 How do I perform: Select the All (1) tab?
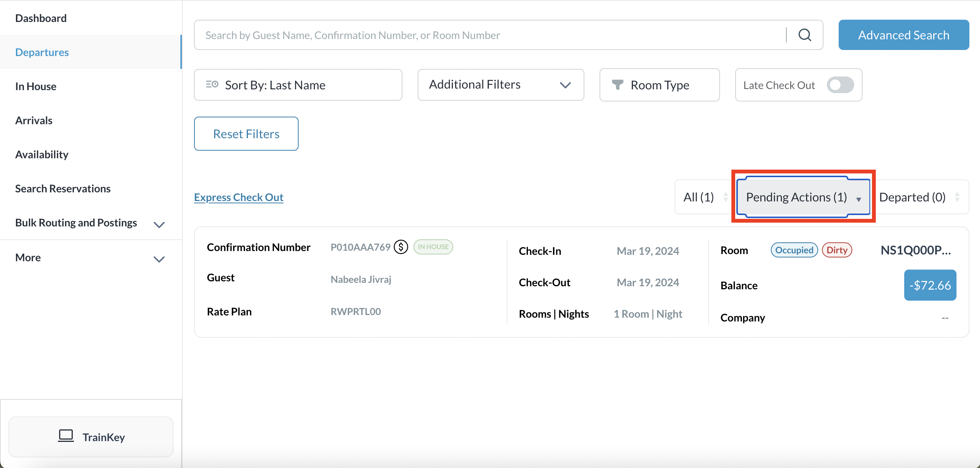click(x=698, y=197)
